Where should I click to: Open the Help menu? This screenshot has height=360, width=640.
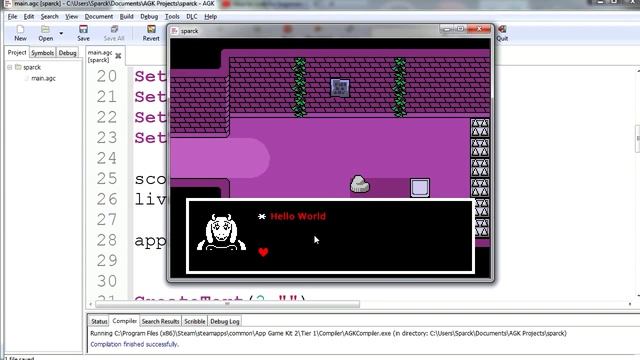[211, 17]
